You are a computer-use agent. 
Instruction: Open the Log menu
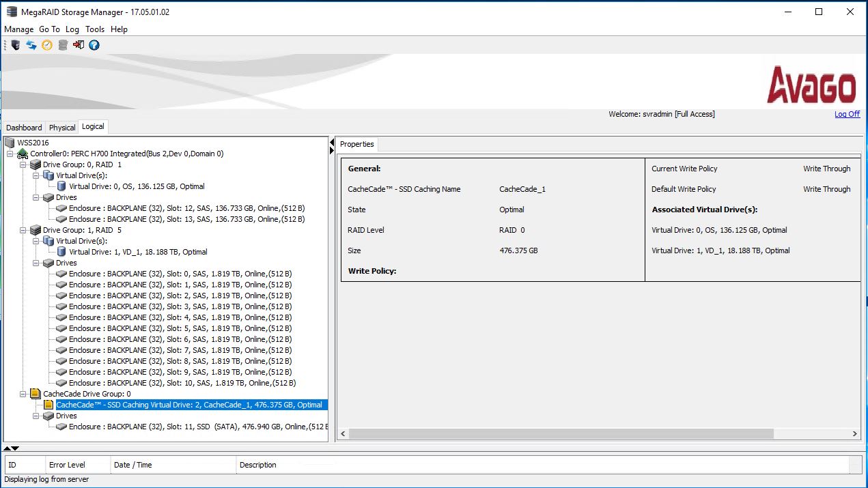point(72,29)
